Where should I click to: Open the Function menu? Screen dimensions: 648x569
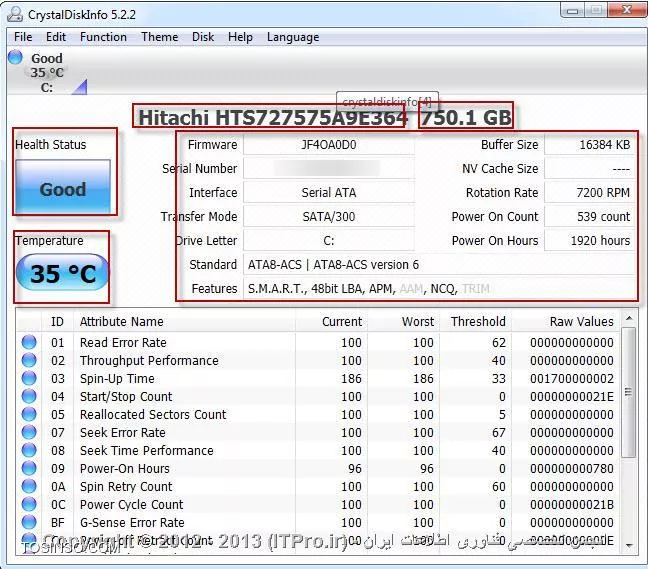[x=103, y=37]
